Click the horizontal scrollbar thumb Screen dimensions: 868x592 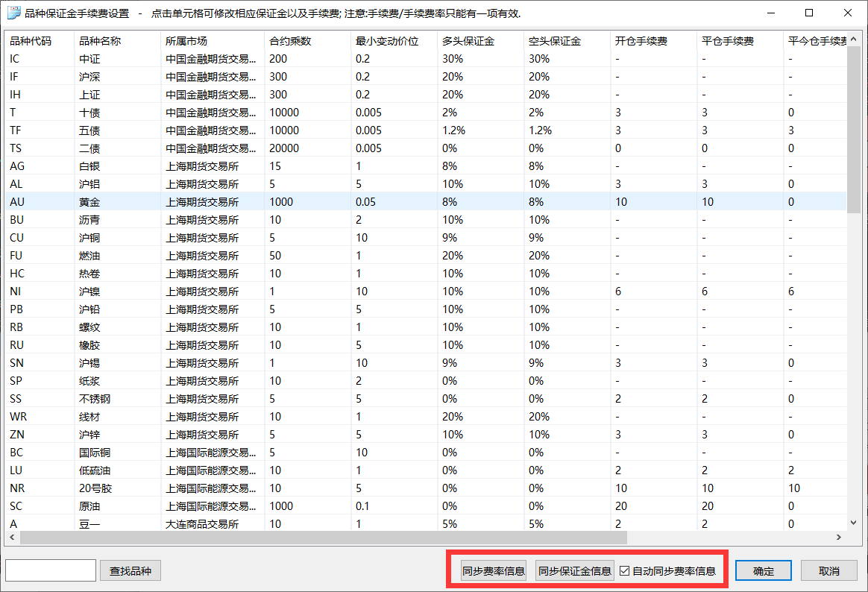[x=324, y=538]
